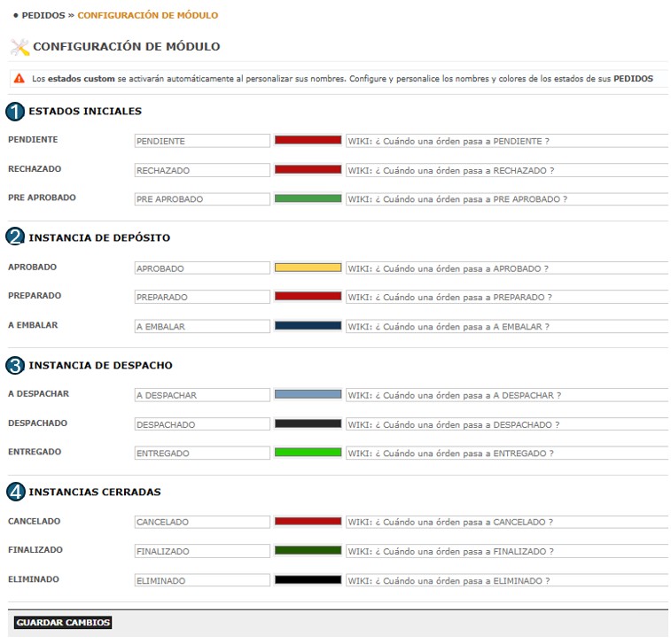Click the number 4 Instancias Cerradas badge

pyautogui.click(x=16, y=492)
